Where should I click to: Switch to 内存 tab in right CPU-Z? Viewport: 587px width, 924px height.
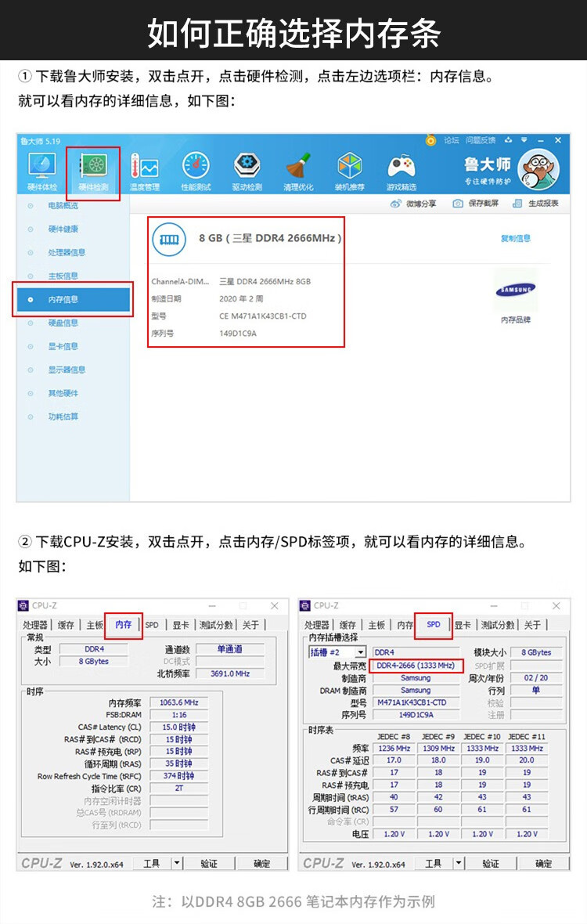(x=405, y=625)
